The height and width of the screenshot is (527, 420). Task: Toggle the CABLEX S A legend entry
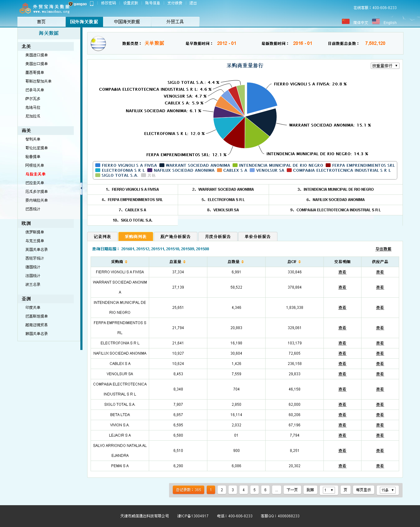(x=232, y=170)
